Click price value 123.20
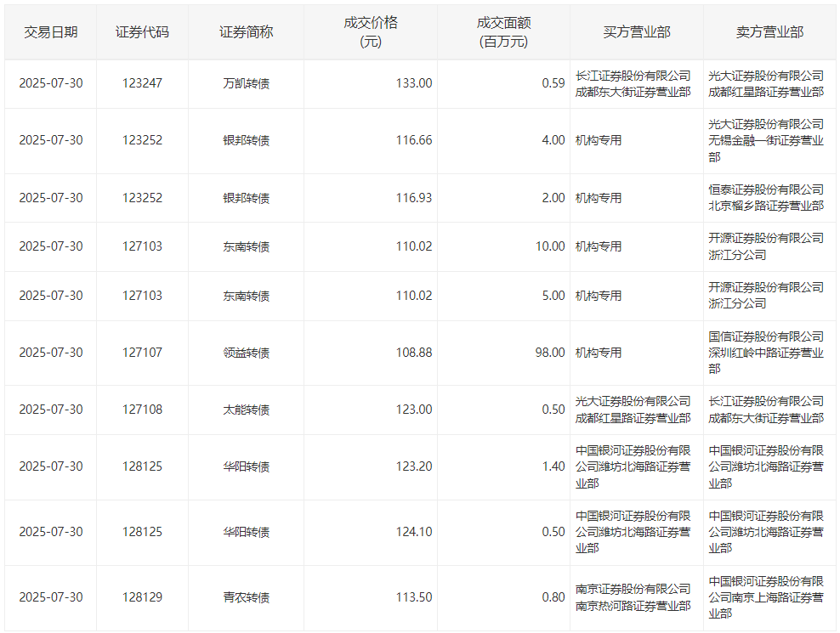The width and height of the screenshot is (840, 633). click(413, 466)
